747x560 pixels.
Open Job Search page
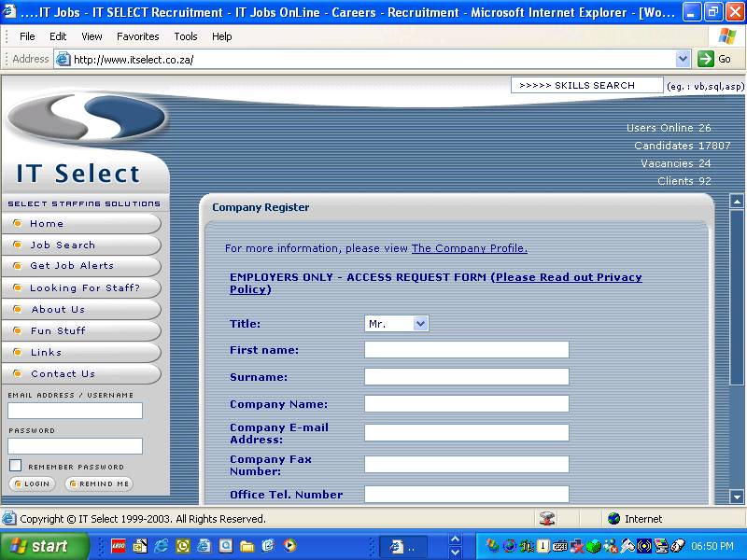pos(81,245)
